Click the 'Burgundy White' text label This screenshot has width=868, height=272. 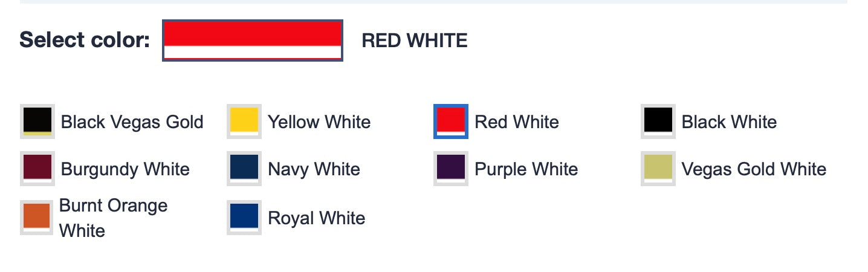(x=125, y=169)
